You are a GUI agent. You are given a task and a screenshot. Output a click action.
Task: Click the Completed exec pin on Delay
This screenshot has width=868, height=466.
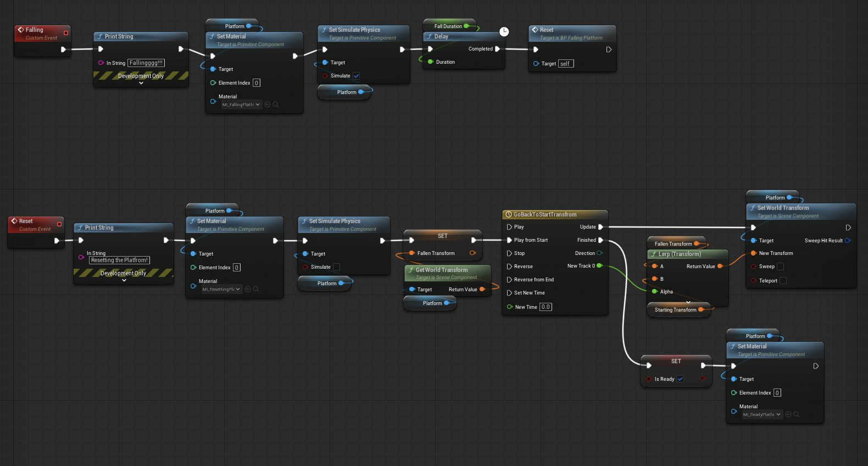click(x=497, y=49)
